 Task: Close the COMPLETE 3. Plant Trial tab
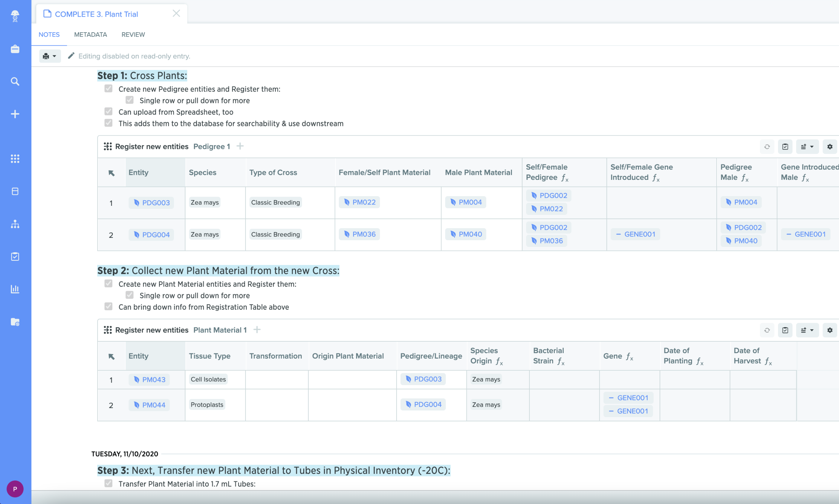[176, 14]
